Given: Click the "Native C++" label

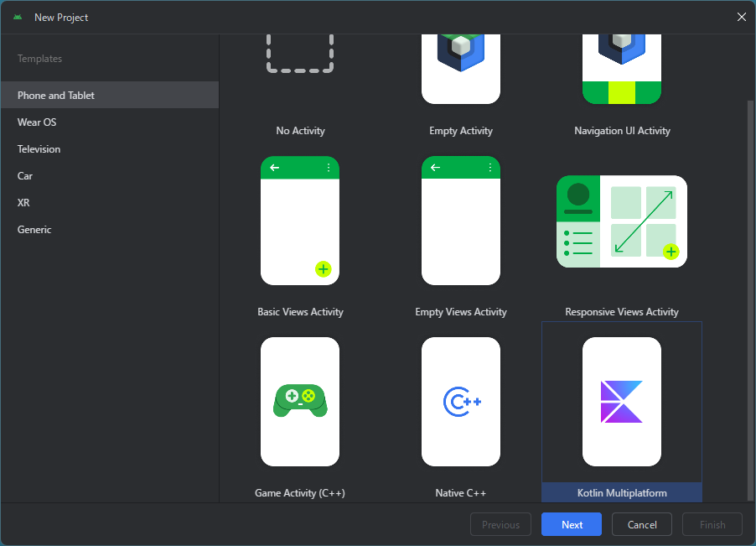Looking at the screenshot, I should [x=461, y=493].
